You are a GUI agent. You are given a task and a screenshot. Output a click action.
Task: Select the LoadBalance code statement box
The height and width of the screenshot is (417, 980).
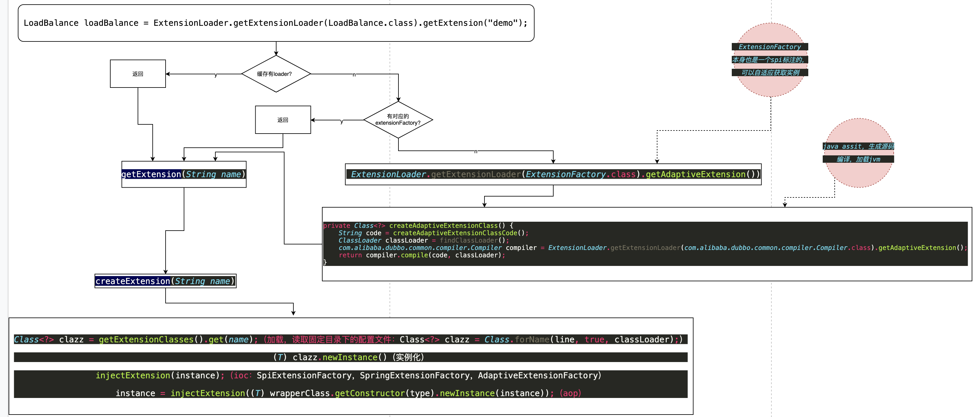(x=276, y=23)
